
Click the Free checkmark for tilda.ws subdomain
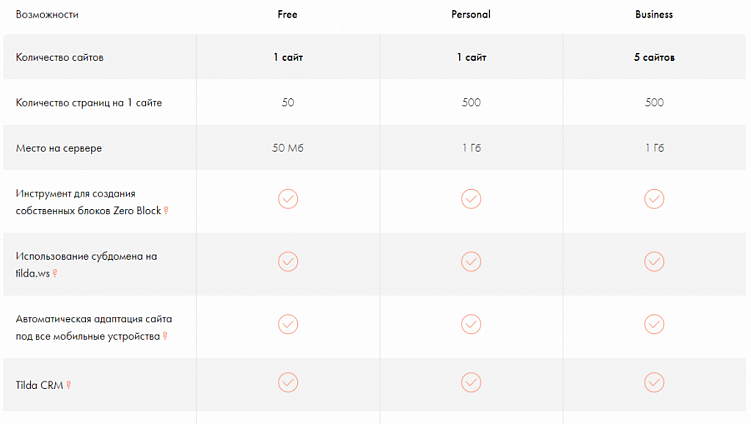click(x=287, y=262)
